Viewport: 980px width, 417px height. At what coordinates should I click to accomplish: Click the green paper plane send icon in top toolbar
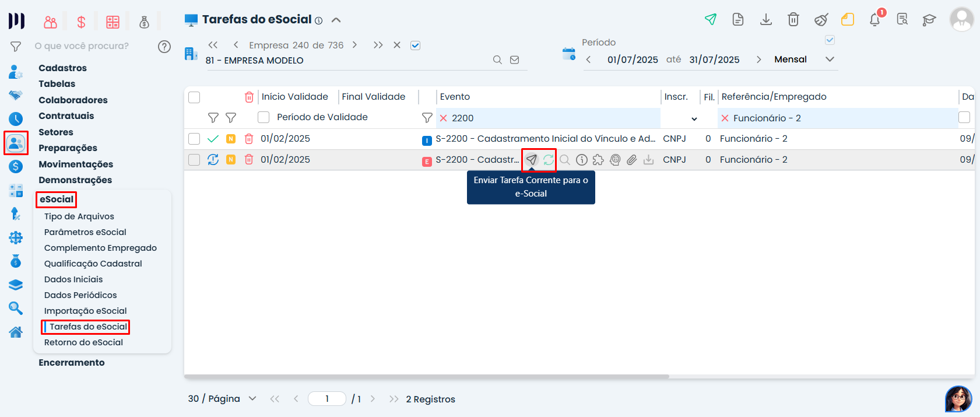click(710, 19)
